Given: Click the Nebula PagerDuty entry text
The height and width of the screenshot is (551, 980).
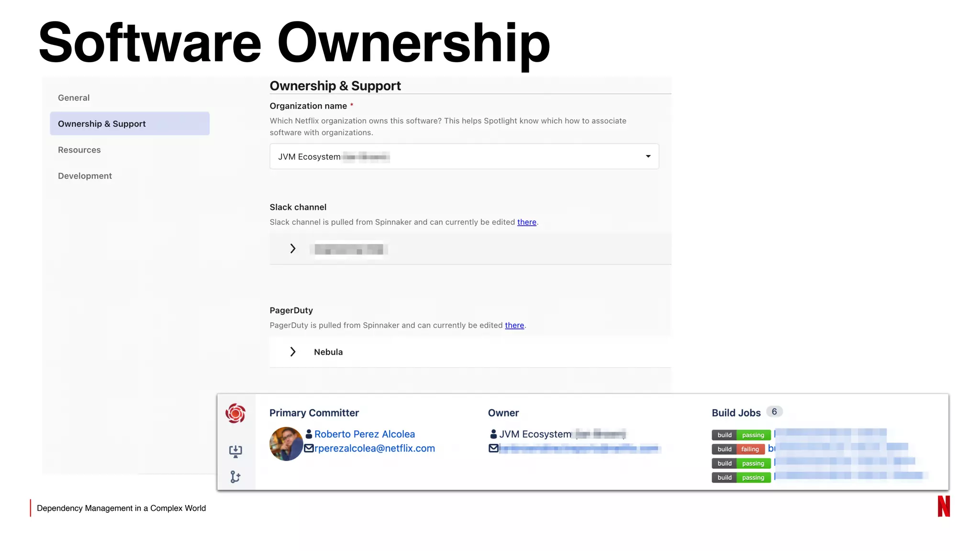Looking at the screenshot, I should pos(328,352).
